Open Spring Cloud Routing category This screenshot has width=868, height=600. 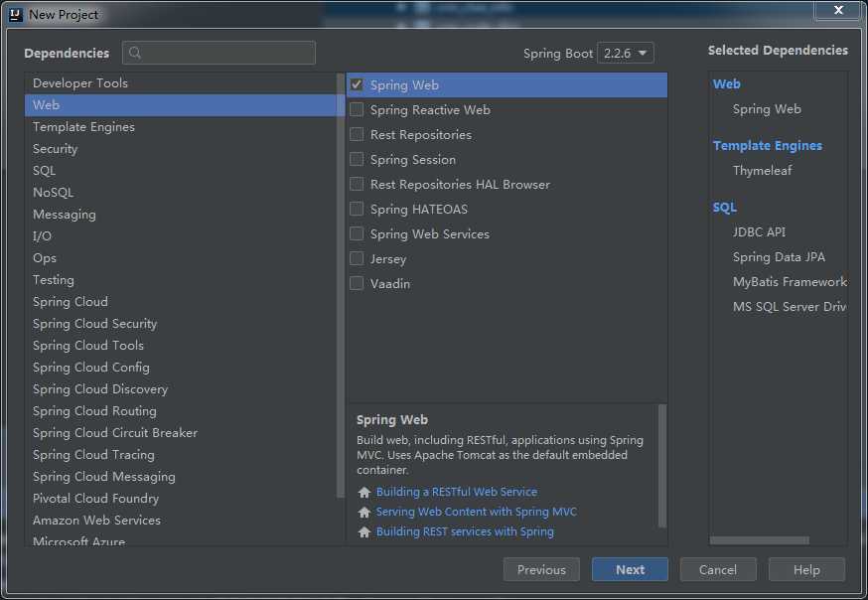coord(181,410)
